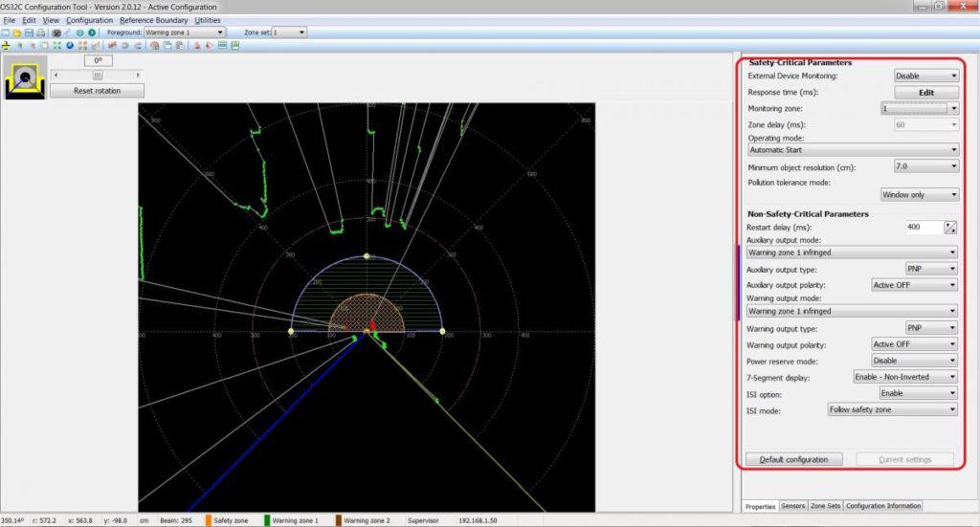This screenshot has height=527, width=980.
Task: Click the Current settings button
Action: (905, 459)
